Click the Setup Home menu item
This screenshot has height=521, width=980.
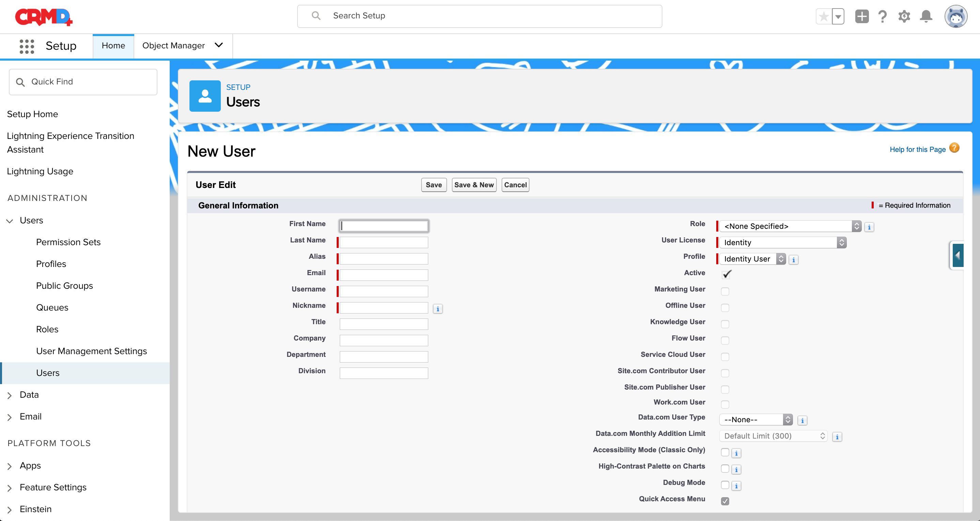[33, 114]
